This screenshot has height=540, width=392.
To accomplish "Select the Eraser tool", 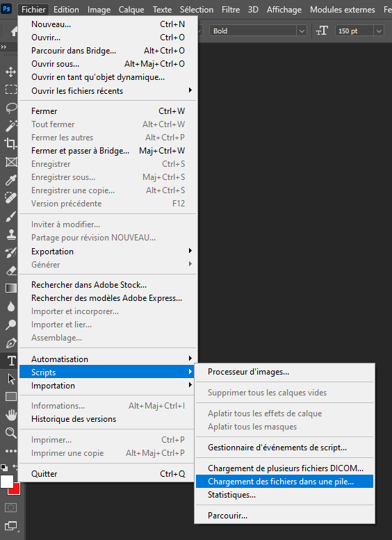I will (x=10, y=270).
